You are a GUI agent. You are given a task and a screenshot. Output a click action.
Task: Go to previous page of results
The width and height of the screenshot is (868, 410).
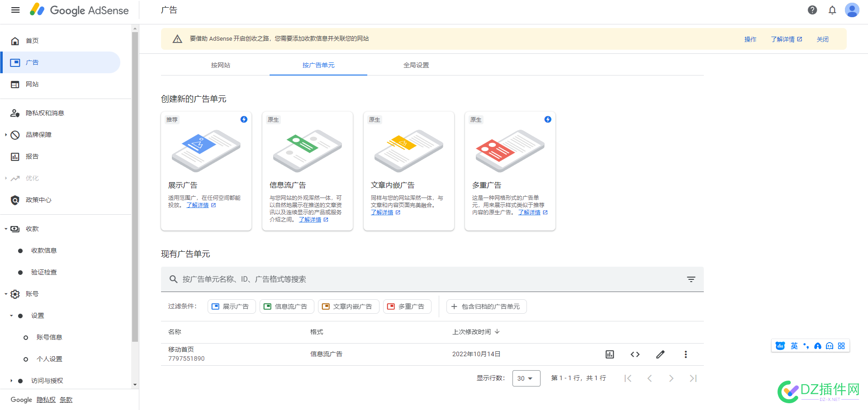tap(650, 378)
